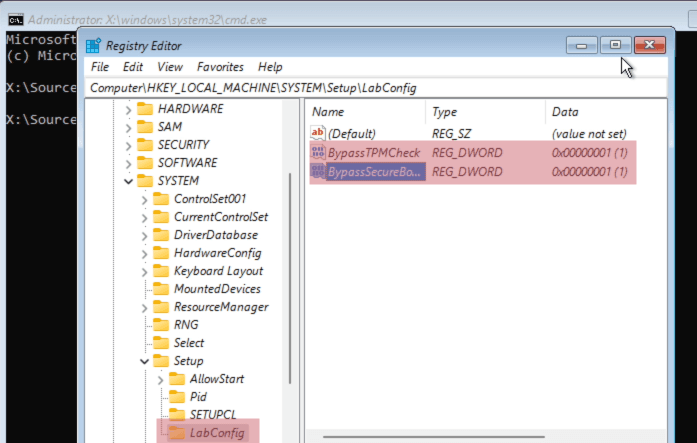
Task: Expand the SECURITY key
Action: pos(128,145)
